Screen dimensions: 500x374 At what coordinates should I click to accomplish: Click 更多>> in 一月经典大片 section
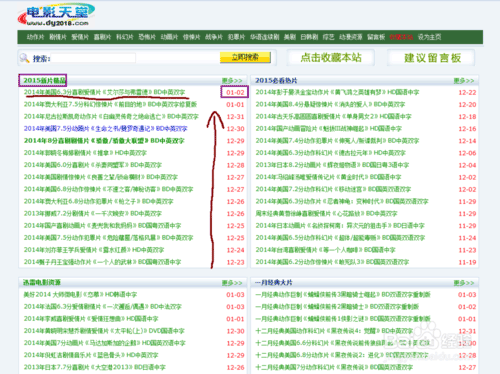click(x=464, y=283)
